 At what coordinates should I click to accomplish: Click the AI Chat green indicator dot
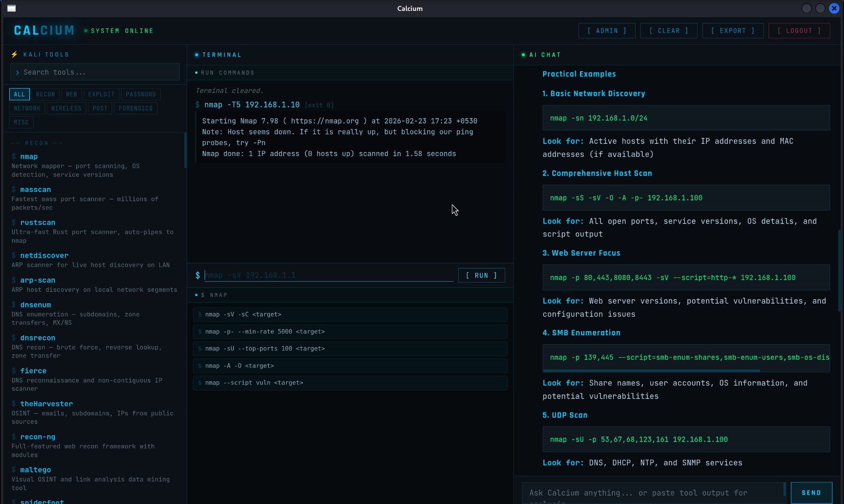click(x=523, y=55)
